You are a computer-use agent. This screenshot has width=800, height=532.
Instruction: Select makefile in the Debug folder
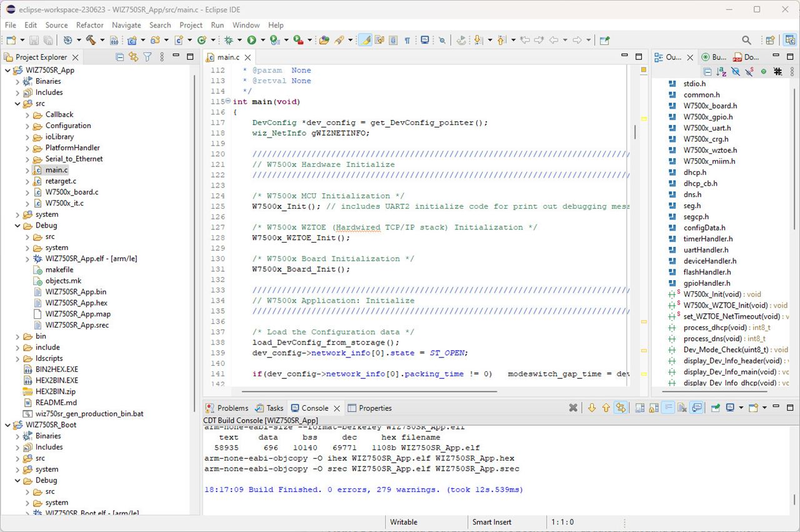click(59, 269)
